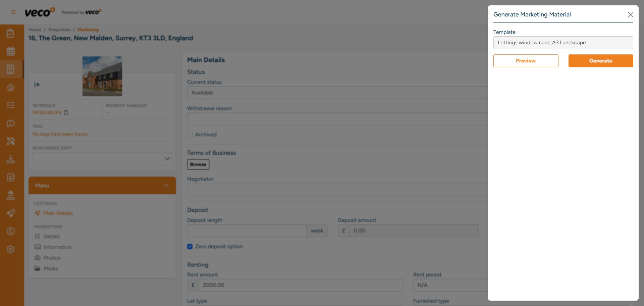Toggle the hamburger menu at top left
The width and height of the screenshot is (644, 306).
pos(13,12)
